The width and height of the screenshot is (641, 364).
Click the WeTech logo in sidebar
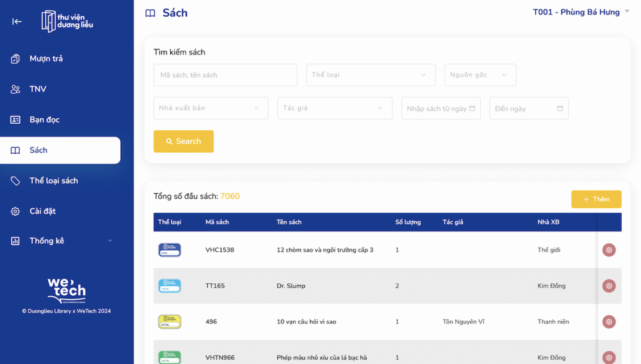click(66, 291)
